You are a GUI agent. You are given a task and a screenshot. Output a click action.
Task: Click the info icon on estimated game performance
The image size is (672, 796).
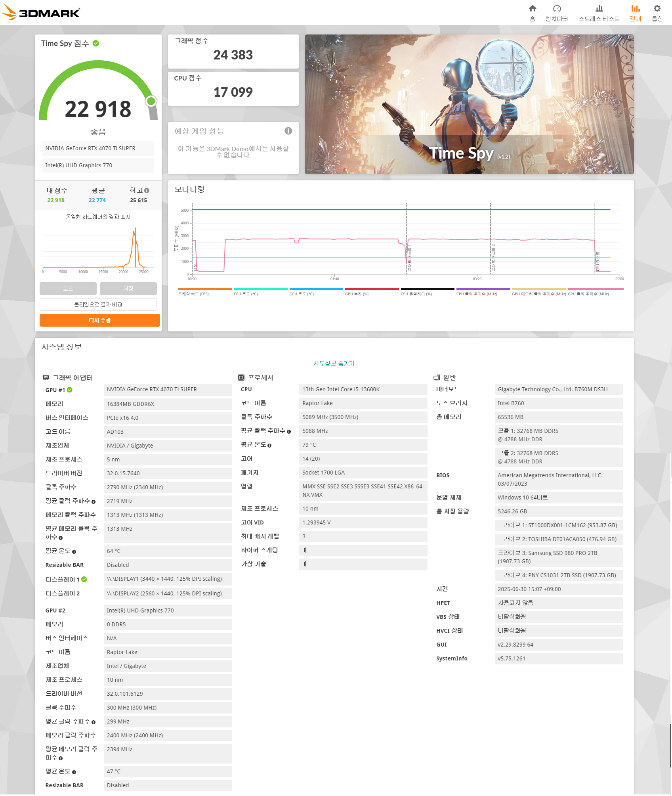(x=288, y=131)
